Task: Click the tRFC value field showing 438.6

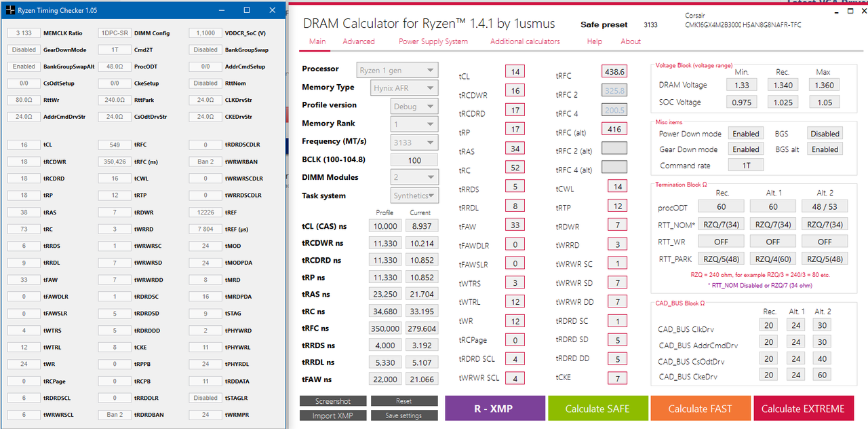Action: point(614,72)
